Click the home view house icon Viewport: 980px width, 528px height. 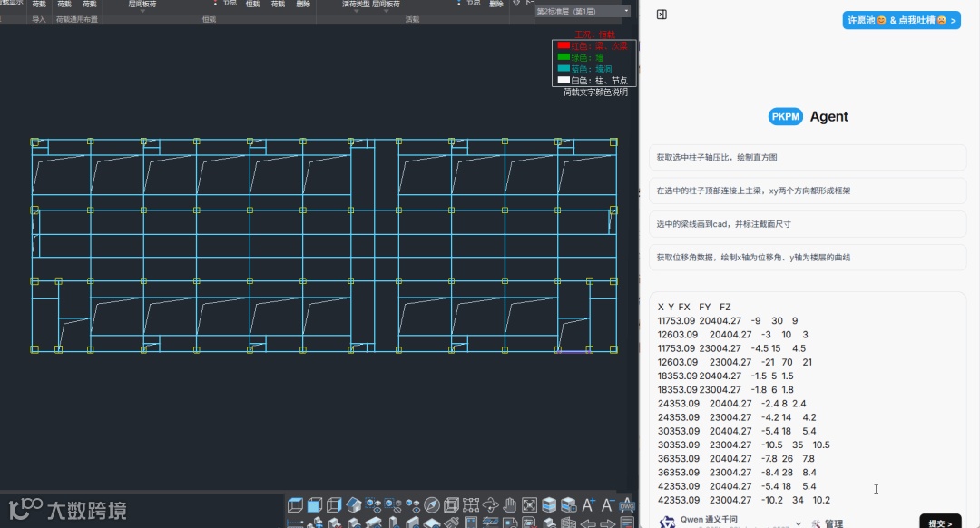[x=354, y=505]
